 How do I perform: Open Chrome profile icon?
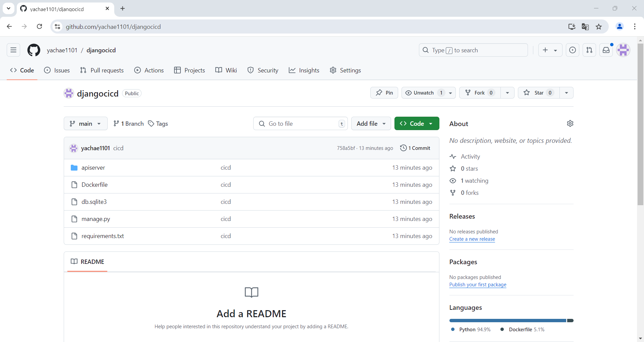tap(620, 26)
